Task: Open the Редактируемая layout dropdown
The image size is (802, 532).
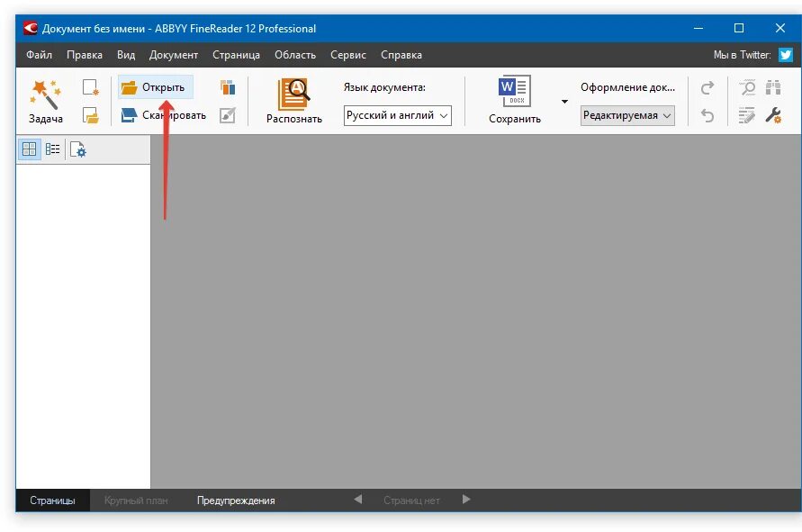Action: [627, 115]
